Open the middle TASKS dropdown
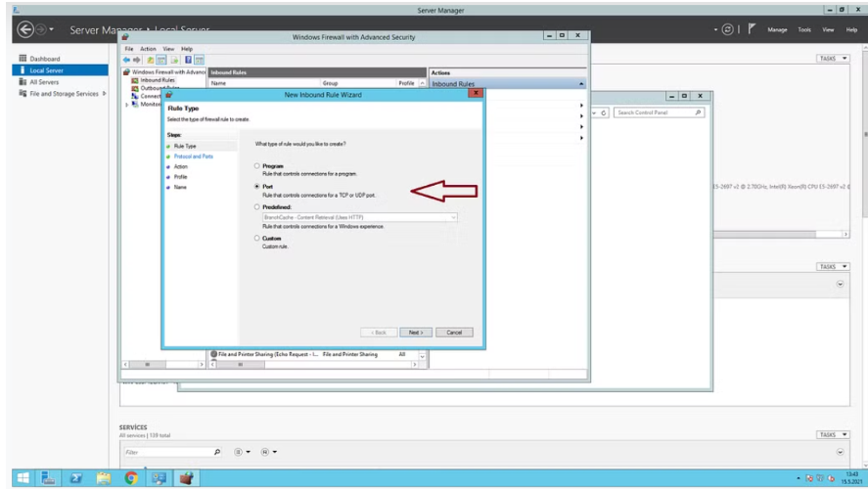Screen dimensions: 868x490 (833, 267)
